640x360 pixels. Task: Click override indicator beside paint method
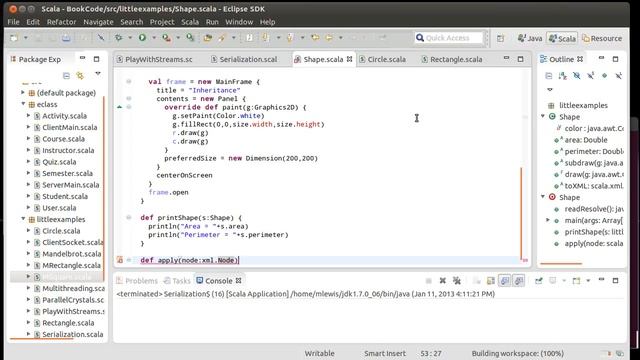120,107
